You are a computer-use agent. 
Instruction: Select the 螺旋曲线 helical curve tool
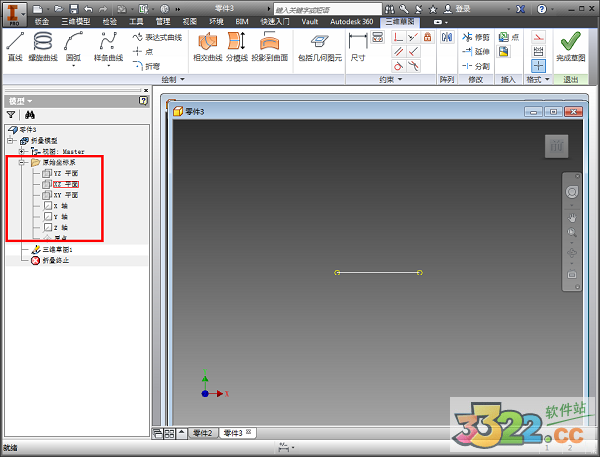pos(43,47)
